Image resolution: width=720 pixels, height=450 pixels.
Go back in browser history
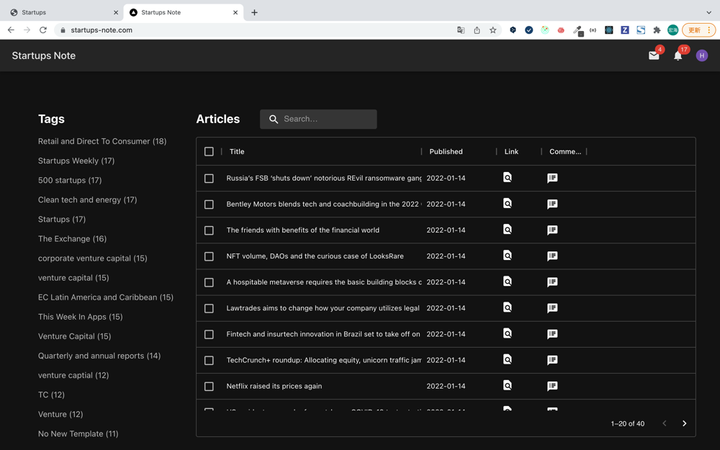[11, 30]
